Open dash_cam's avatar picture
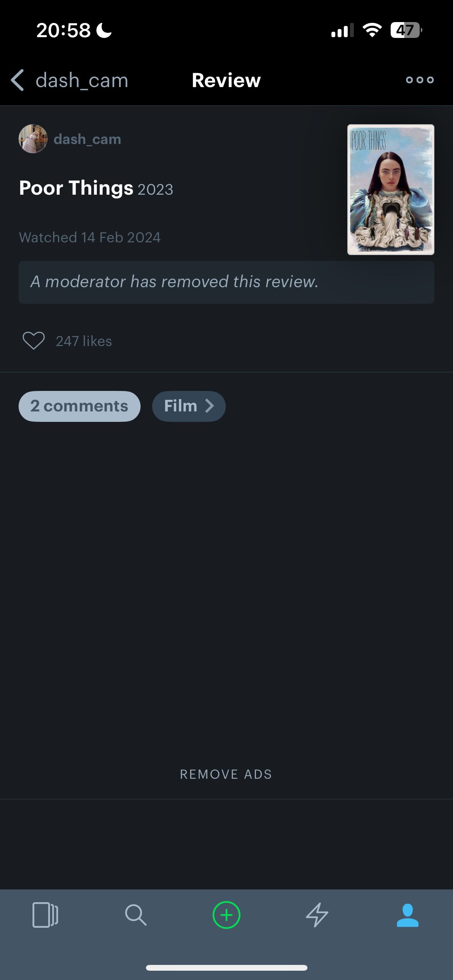 click(x=33, y=139)
